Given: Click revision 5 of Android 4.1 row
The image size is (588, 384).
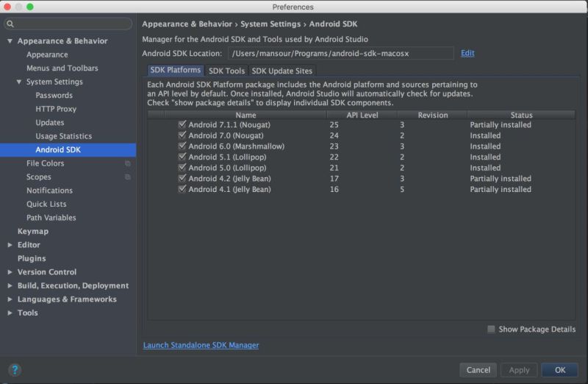Looking at the screenshot, I should (x=402, y=189).
